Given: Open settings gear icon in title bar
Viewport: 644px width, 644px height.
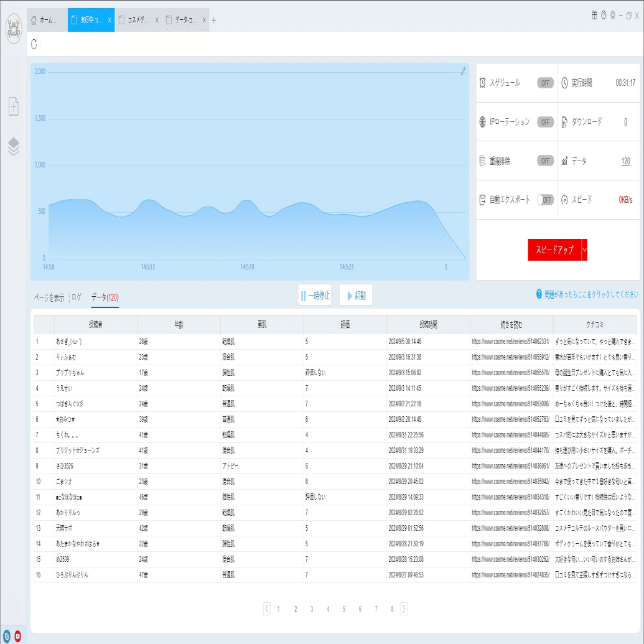Looking at the screenshot, I should pos(613,15).
